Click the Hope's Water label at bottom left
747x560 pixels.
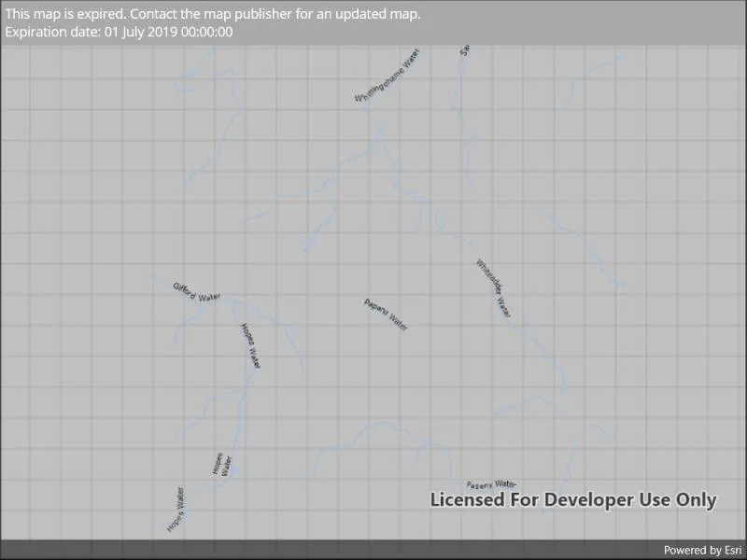click(x=176, y=509)
